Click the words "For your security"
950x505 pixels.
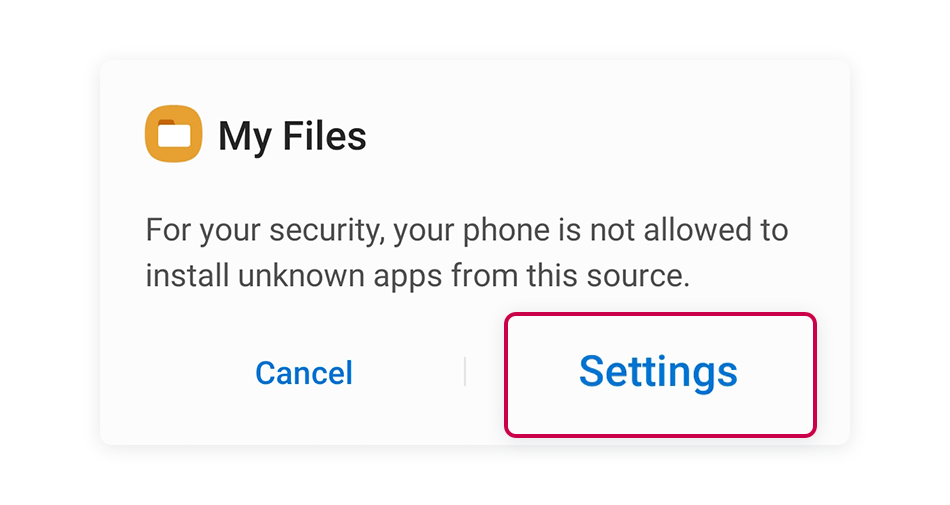(x=265, y=231)
